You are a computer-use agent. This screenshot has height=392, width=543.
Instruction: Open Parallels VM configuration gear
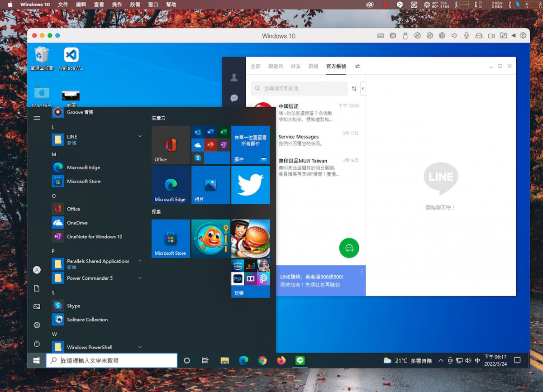tap(524, 36)
